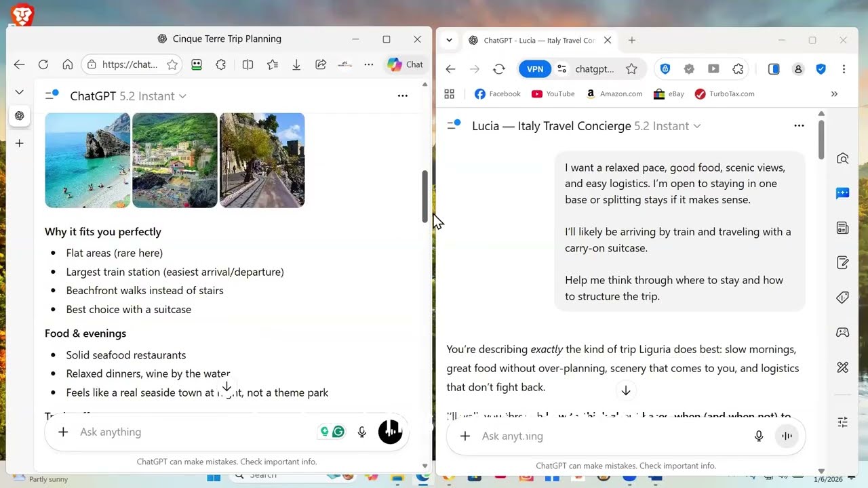Viewport: 868px width, 488px height.
Task: Toggle Brave sidebar panel icon
Action: tap(774, 69)
